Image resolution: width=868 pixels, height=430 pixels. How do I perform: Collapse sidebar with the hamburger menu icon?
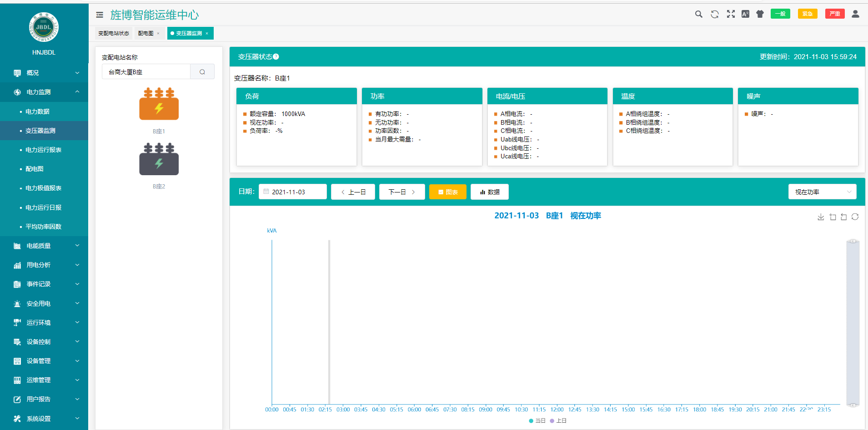(x=100, y=15)
